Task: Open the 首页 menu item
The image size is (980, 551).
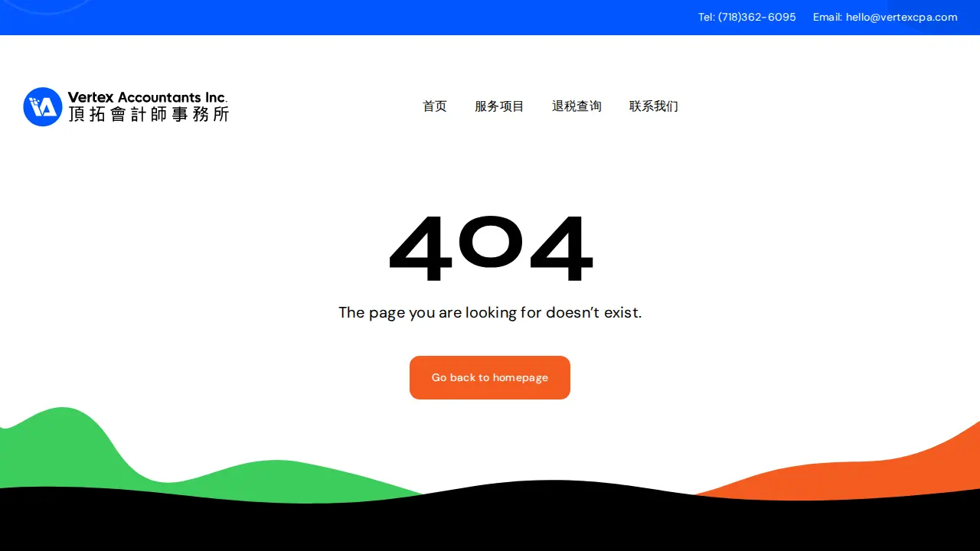Action: coord(435,106)
